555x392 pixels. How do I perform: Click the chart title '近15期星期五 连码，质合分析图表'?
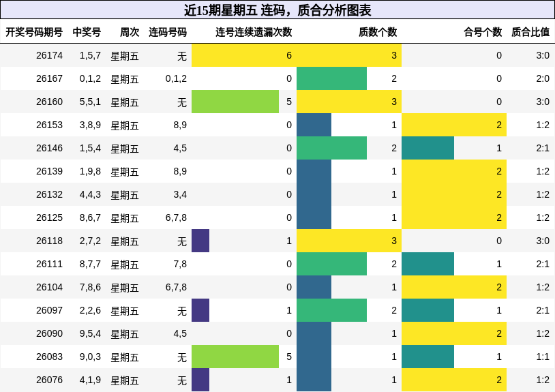point(277,10)
